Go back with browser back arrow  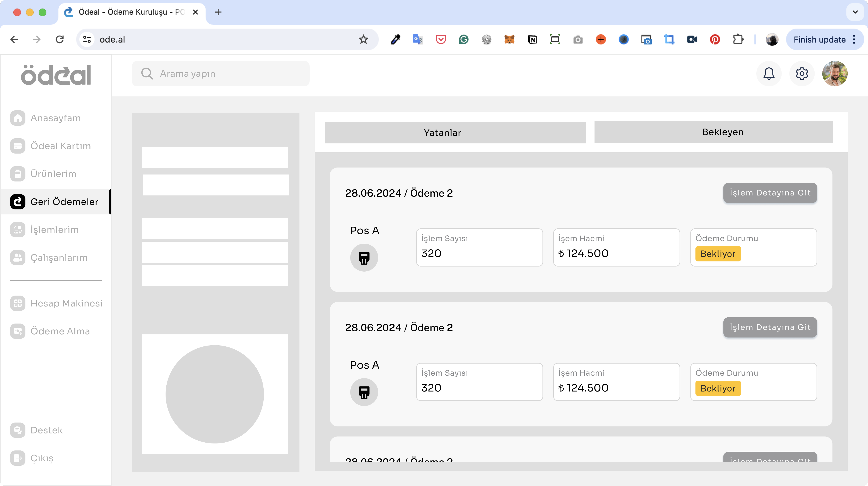[x=14, y=39]
